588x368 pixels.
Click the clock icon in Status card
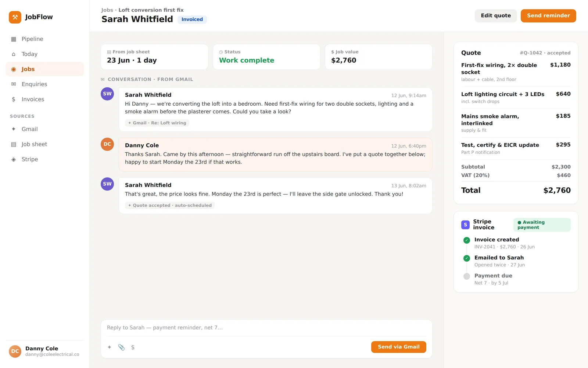click(221, 52)
